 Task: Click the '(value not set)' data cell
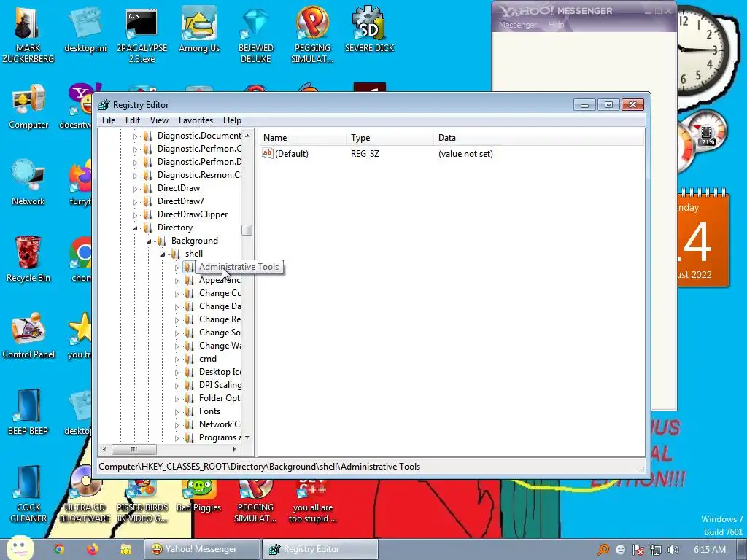pos(465,154)
